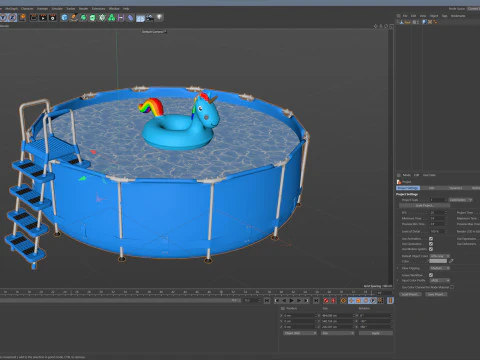This screenshot has height=360, width=480.
Task: Click the Keyframe Selection icon
Action: point(343,301)
